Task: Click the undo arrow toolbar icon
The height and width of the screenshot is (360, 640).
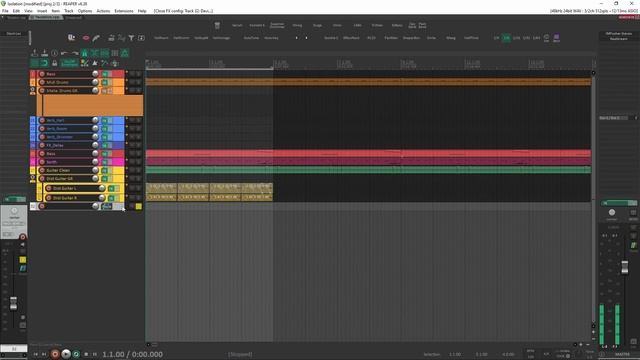Action: (64, 53)
